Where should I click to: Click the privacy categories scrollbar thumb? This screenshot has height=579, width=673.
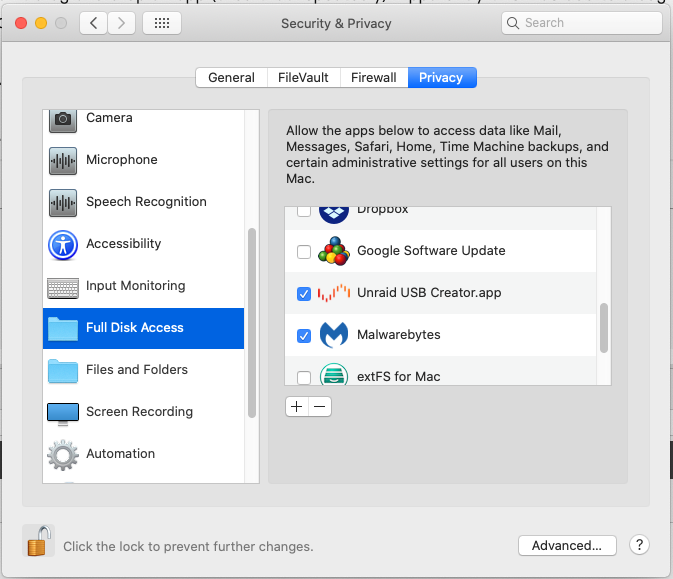[x=252, y=323]
